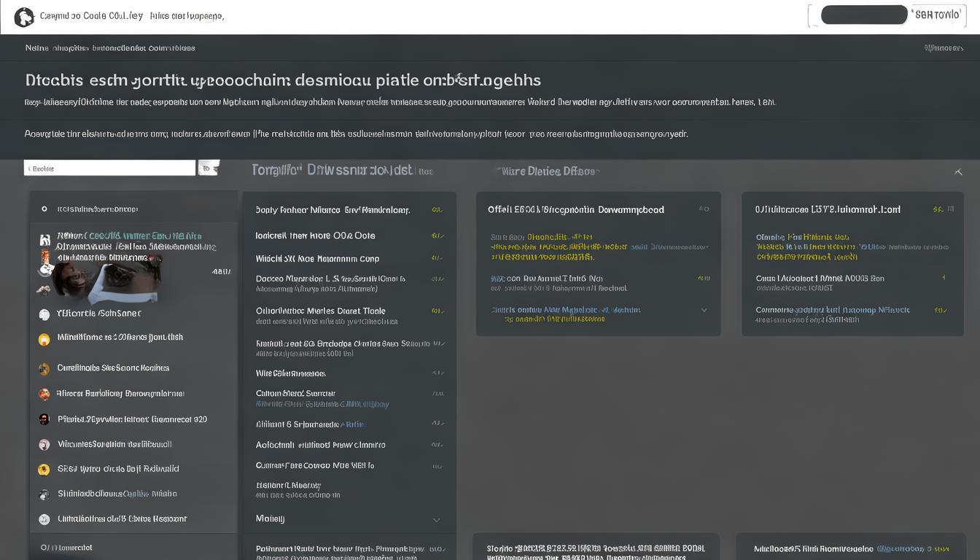This screenshot has height=560, width=980.
Task: Toggle the dark pill switch in the top-right header
Action: click(863, 15)
